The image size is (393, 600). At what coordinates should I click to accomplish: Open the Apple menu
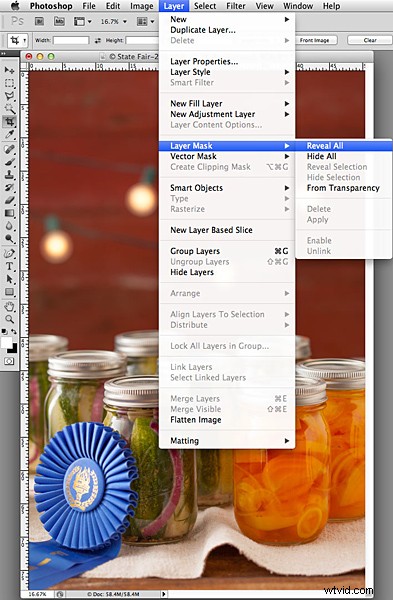[x=15, y=6]
